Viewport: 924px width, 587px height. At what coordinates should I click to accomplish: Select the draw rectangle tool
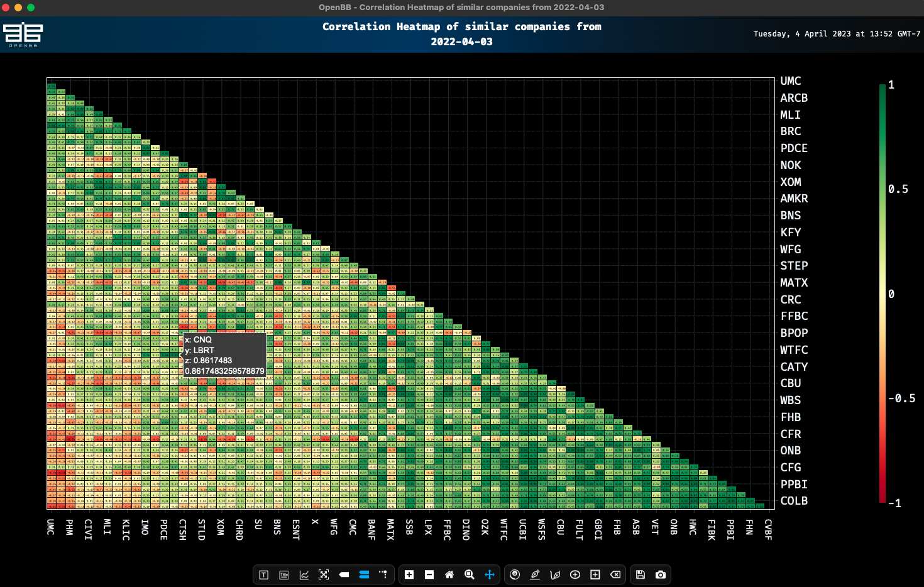[595, 574]
